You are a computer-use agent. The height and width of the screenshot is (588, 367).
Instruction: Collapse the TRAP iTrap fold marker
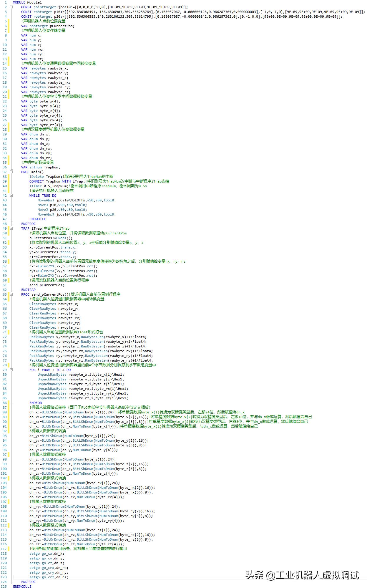pos(11,228)
